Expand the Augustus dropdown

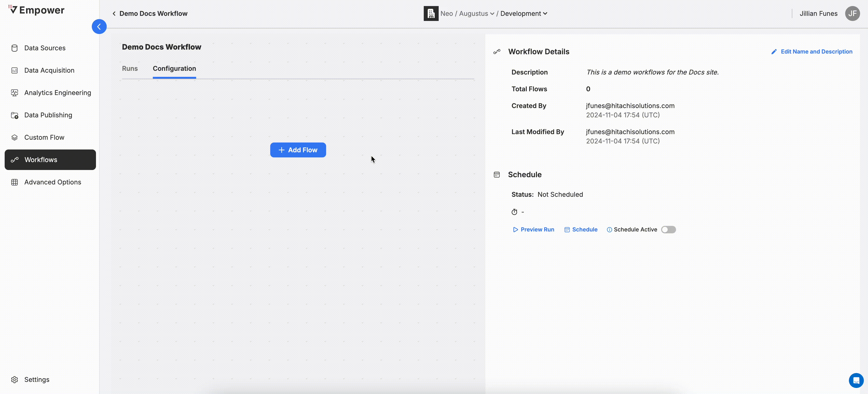click(x=476, y=14)
